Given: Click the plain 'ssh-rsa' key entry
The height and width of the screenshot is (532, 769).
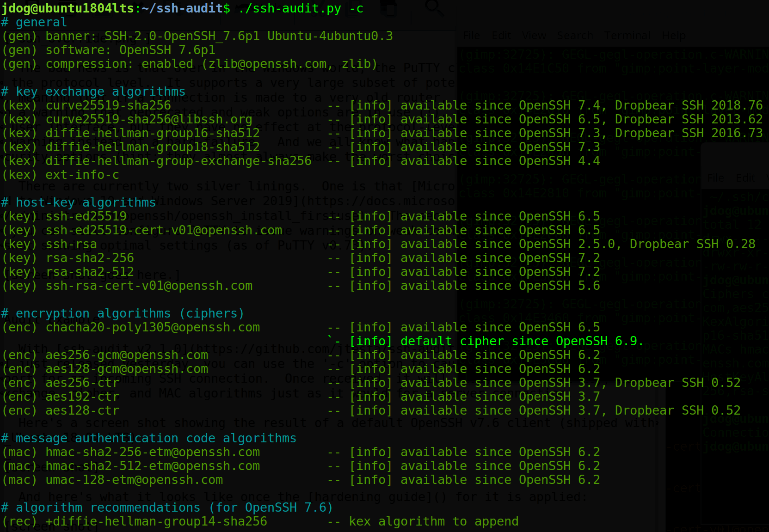Looking at the screenshot, I should [71, 244].
